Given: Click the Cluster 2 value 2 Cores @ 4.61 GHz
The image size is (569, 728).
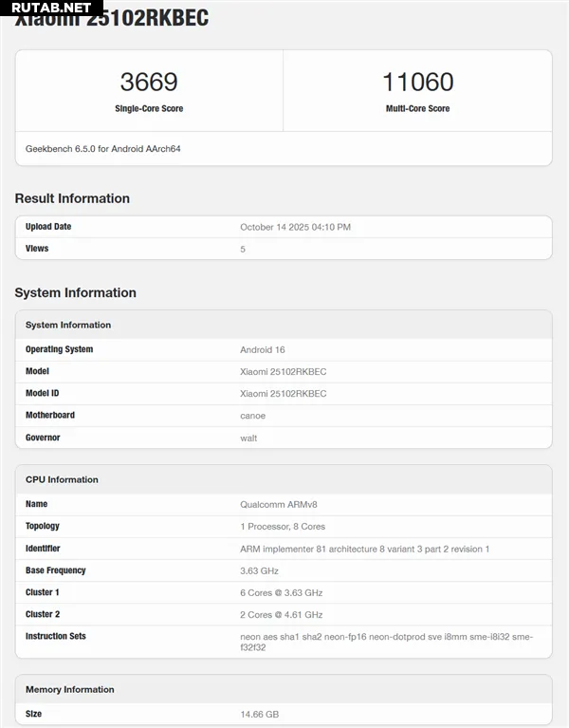Looking at the screenshot, I should click(282, 614).
